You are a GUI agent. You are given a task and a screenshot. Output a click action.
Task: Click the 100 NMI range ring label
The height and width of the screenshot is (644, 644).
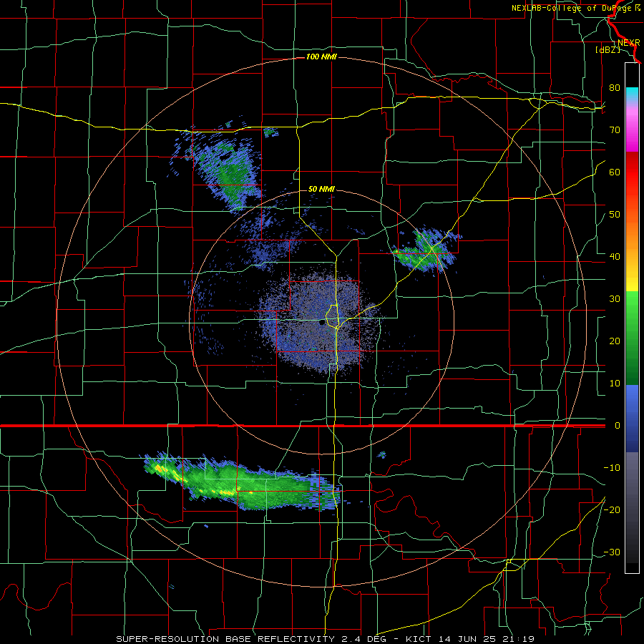tap(321, 57)
